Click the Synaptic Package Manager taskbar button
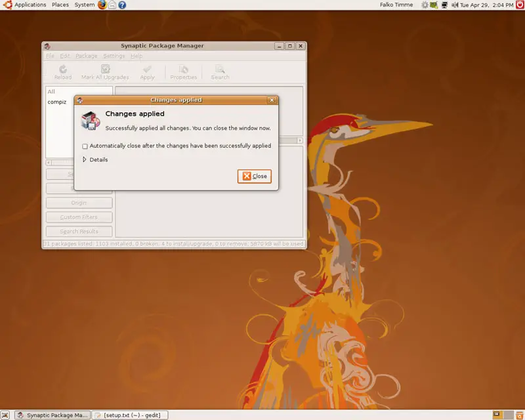525x420 pixels. pyautogui.click(x=52, y=415)
